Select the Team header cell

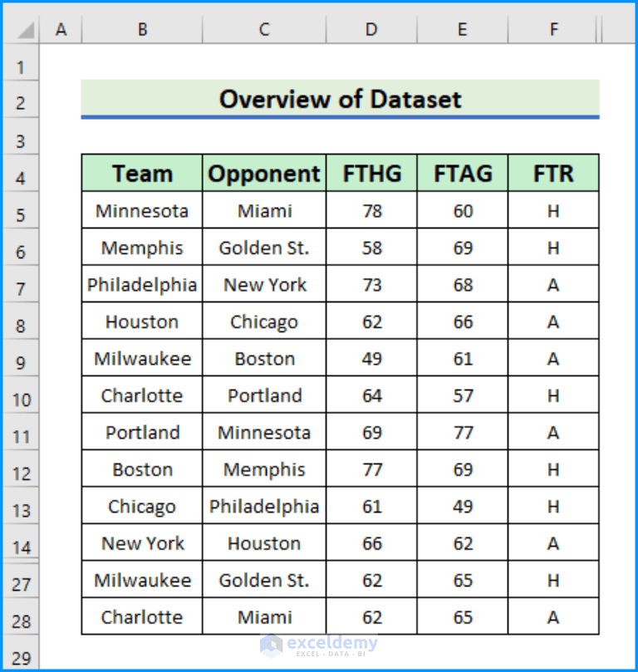pos(141,173)
